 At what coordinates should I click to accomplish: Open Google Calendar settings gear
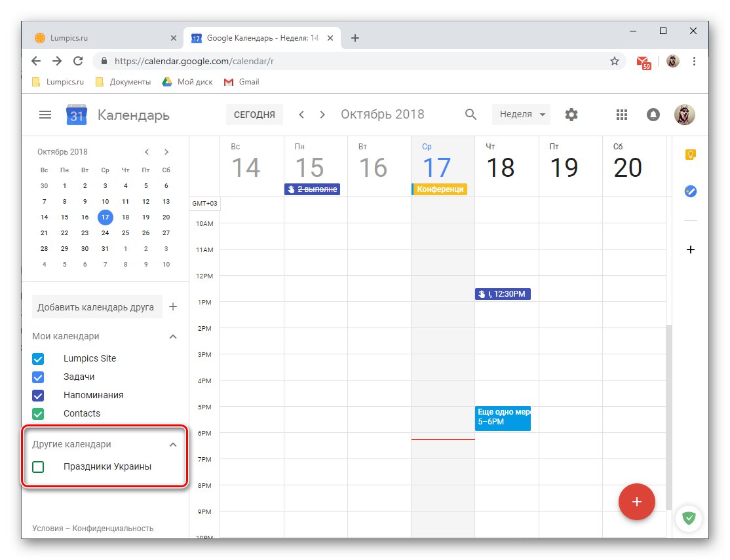(571, 114)
